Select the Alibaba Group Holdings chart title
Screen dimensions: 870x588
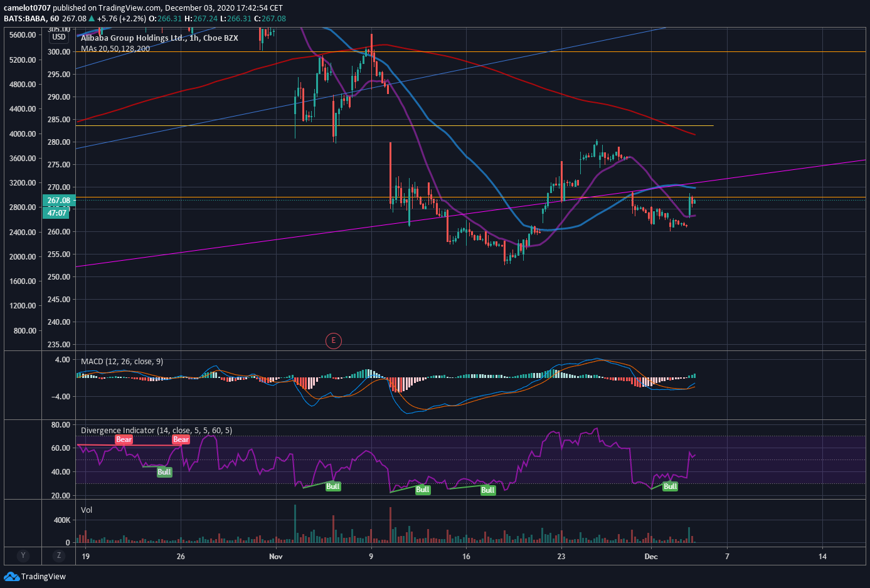pyautogui.click(x=159, y=38)
